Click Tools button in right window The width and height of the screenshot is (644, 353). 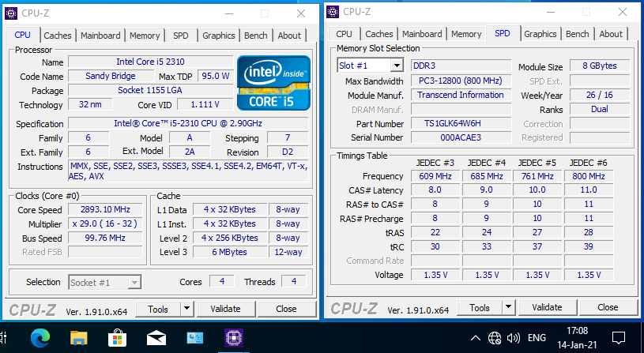coord(480,307)
